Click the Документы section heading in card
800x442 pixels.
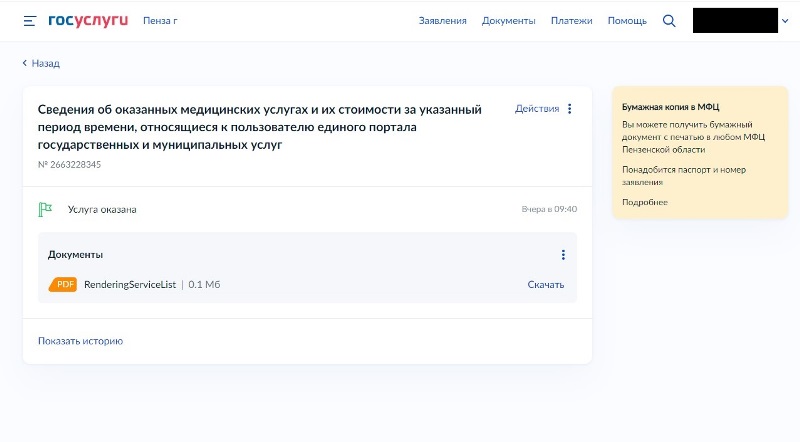click(x=76, y=255)
